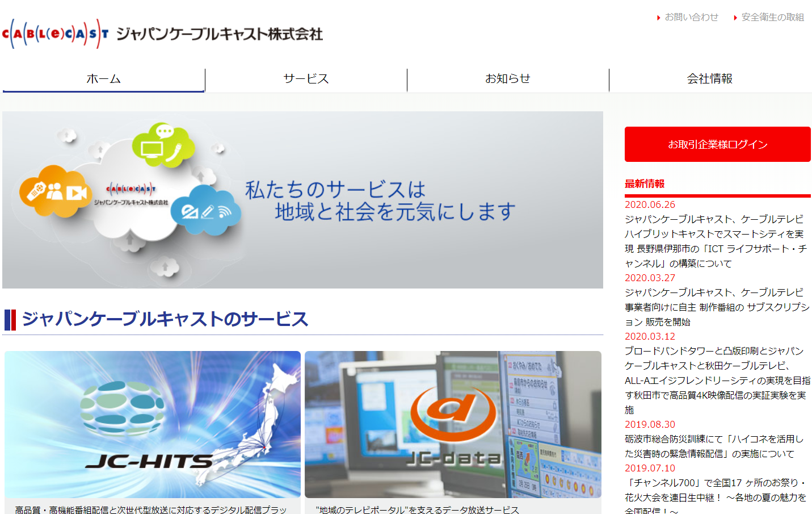The width and height of the screenshot is (812, 514).
Task: Open the 2019.08.30 砺波市総合防災訓練 news item
Action: click(715, 446)
